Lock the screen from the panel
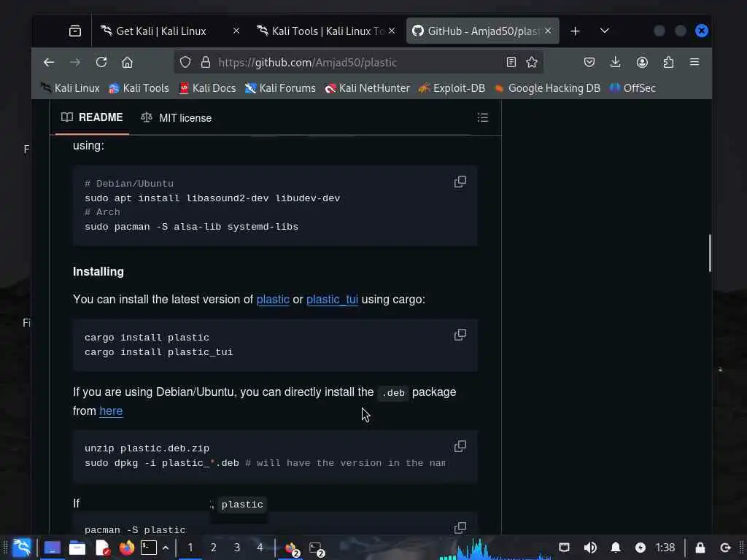The height and width of the screenshot is (560, 747). (x=700, y=548)
